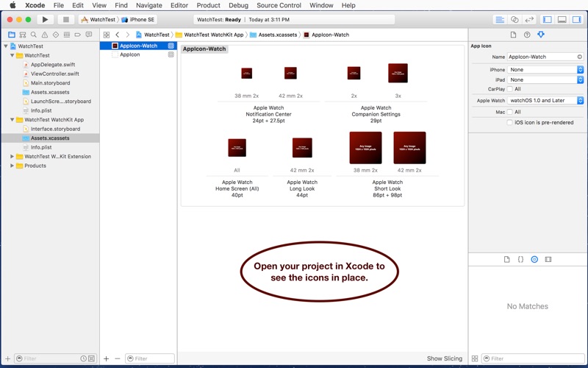Select the AppIcon asset in the list

[x=130, y=54]
